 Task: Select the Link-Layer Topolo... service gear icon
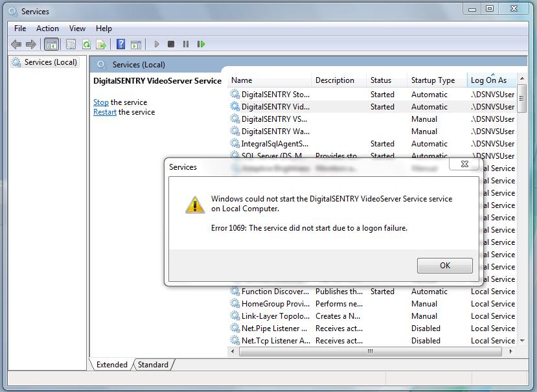[235, 316]
